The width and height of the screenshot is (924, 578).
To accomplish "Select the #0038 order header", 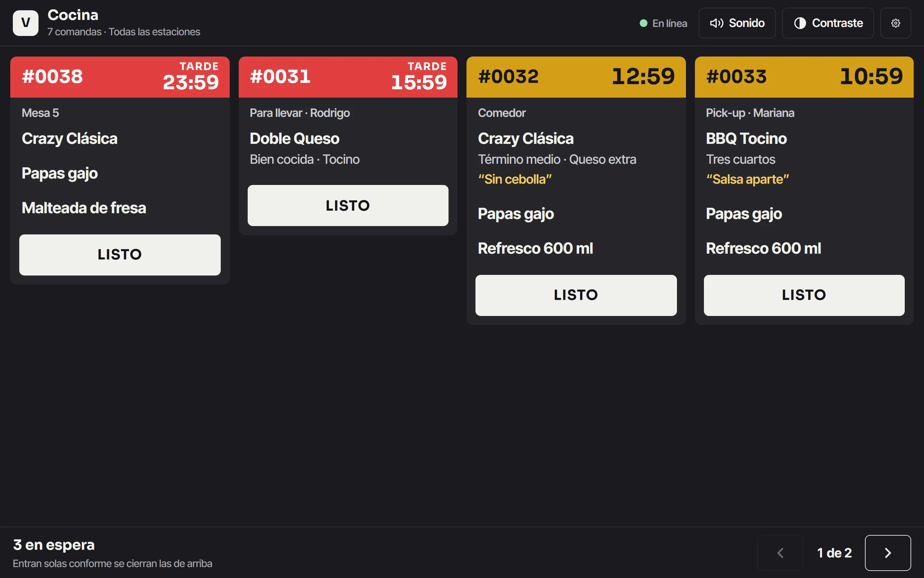I will [120, 77].
